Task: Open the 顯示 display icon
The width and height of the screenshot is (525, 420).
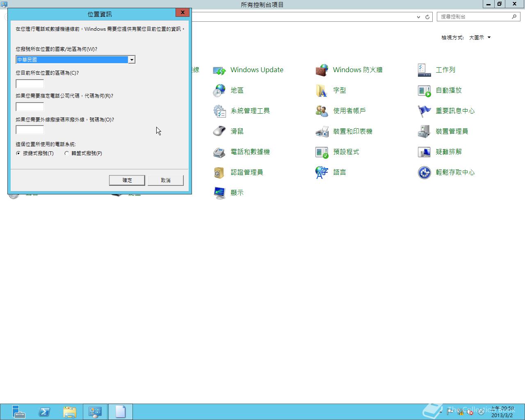Action: (219, 193)
